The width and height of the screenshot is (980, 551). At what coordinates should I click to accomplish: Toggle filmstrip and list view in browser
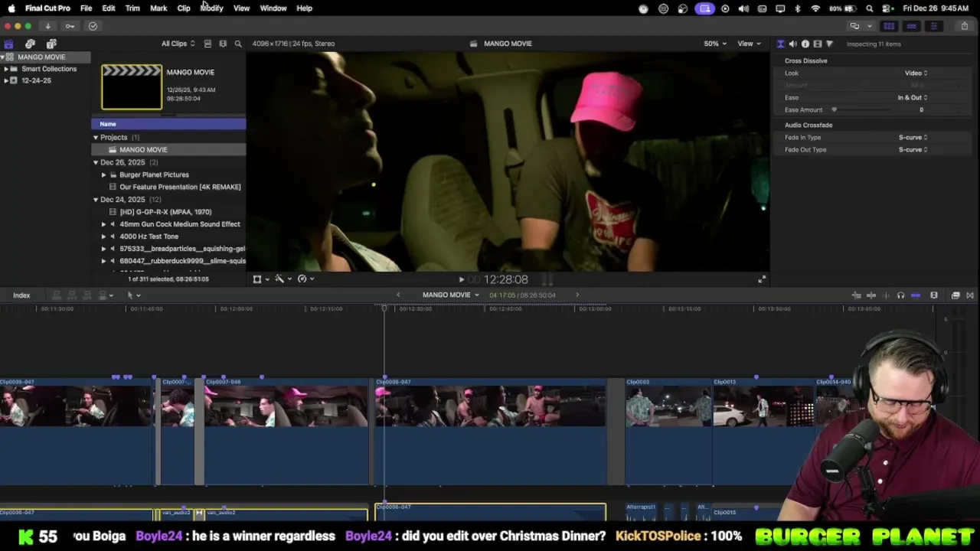pyautogui.click(x=223, y=44)
